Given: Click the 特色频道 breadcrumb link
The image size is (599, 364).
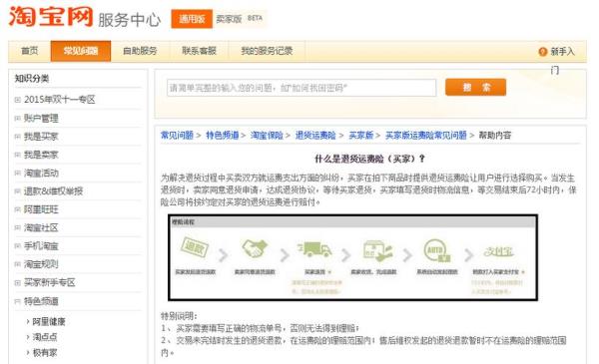Looking at the screenshot, I should point(223,135).
